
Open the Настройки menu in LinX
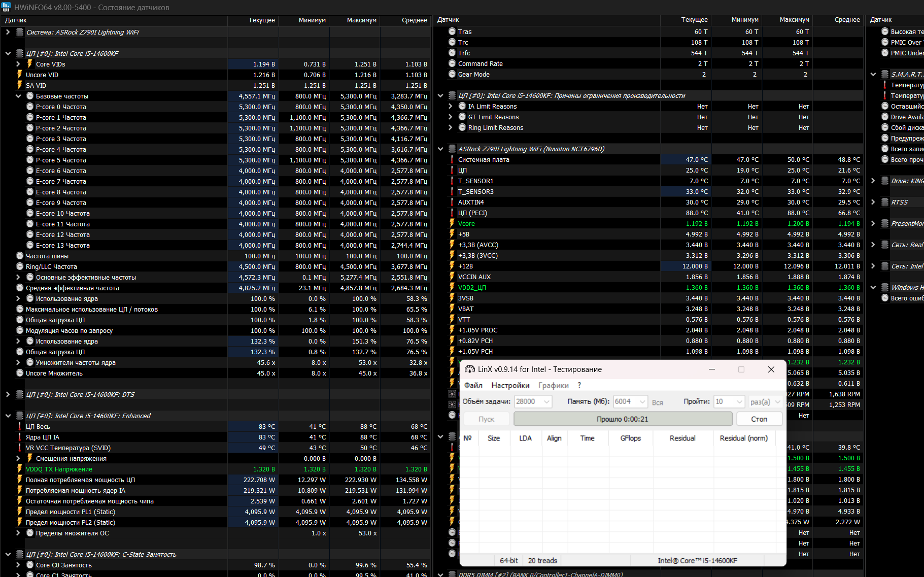(510, 385)
